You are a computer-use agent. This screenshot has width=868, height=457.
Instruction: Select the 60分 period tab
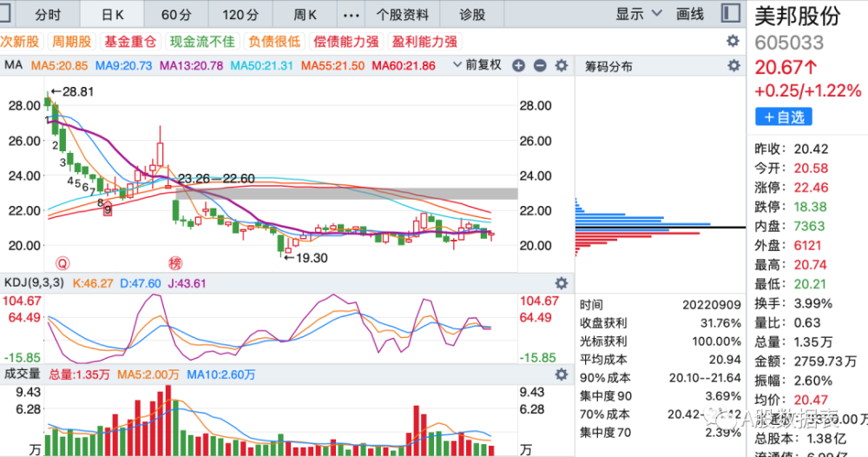coord(176,15)
